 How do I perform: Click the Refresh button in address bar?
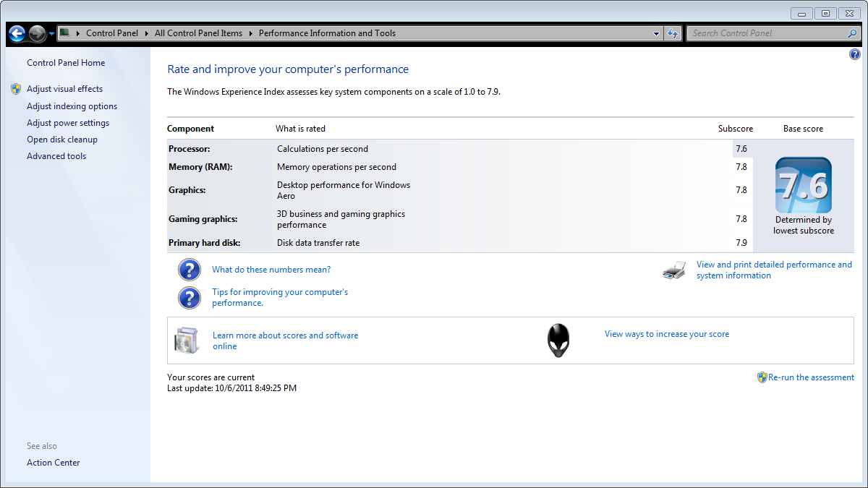click(x=673, y=33)
